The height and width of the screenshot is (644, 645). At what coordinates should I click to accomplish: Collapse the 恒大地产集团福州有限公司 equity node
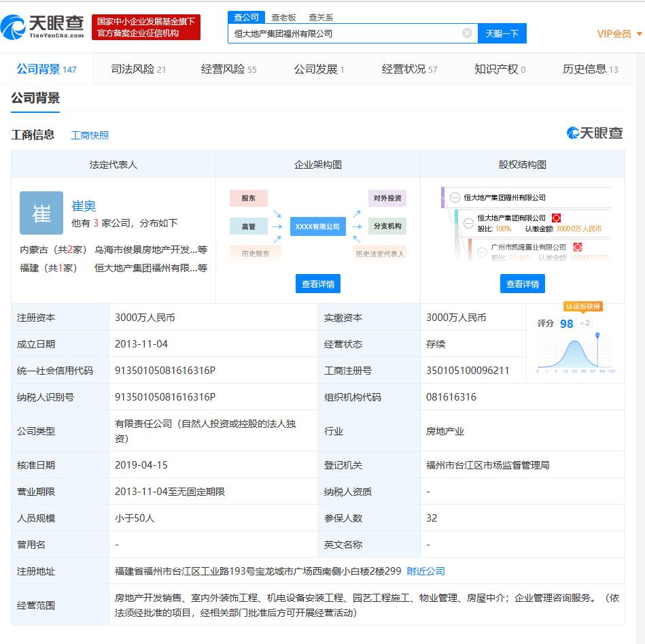pyautogui.click(x=455, y=197)
